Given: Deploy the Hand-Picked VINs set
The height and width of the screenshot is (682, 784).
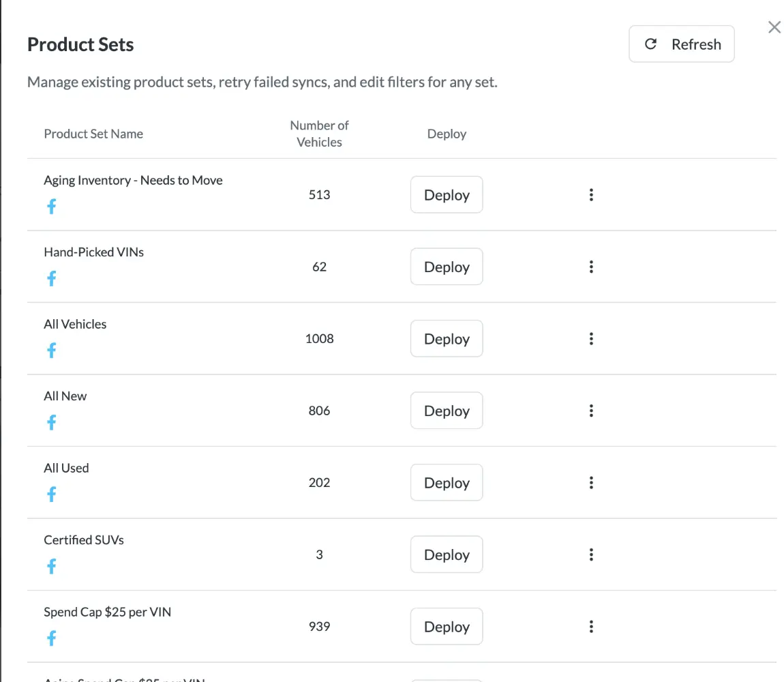Looking at the screenshot, I should [447, 267].
